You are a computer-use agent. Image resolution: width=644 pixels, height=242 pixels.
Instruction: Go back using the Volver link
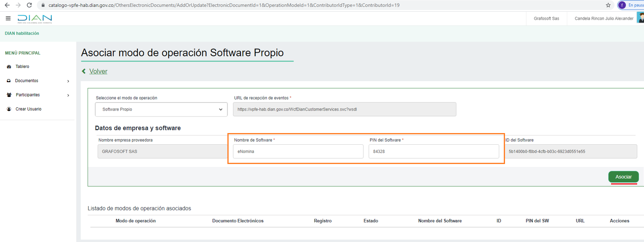[x=98, y=71]
